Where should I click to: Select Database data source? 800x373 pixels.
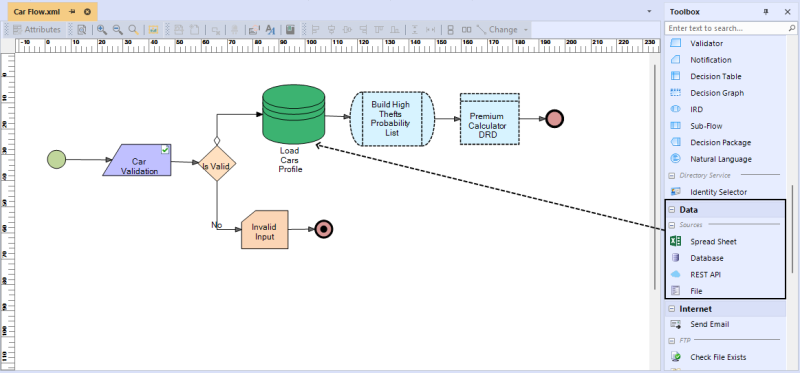pyautogui.click(x=707, y=258)
